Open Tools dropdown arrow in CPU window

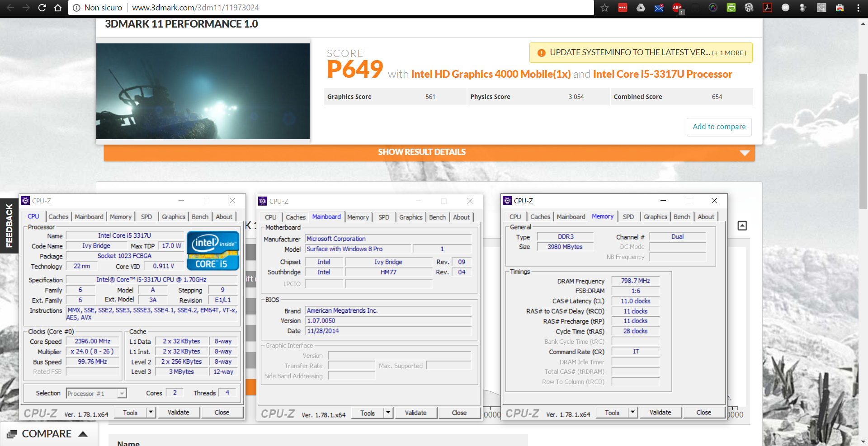tap(151, 412)
